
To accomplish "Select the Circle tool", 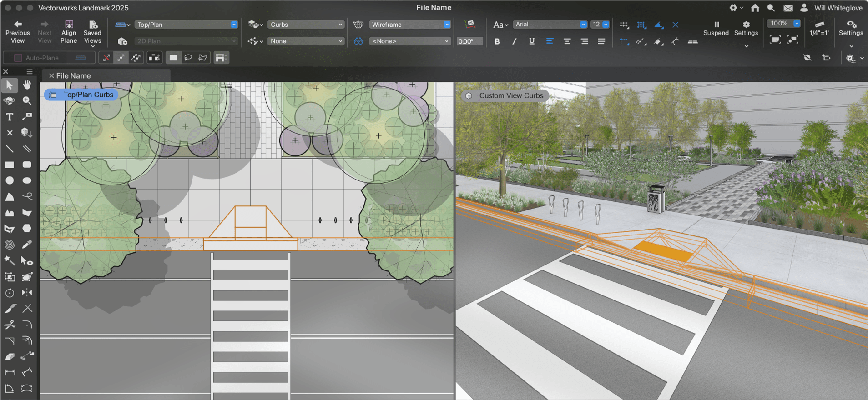I will pos(9,180).
